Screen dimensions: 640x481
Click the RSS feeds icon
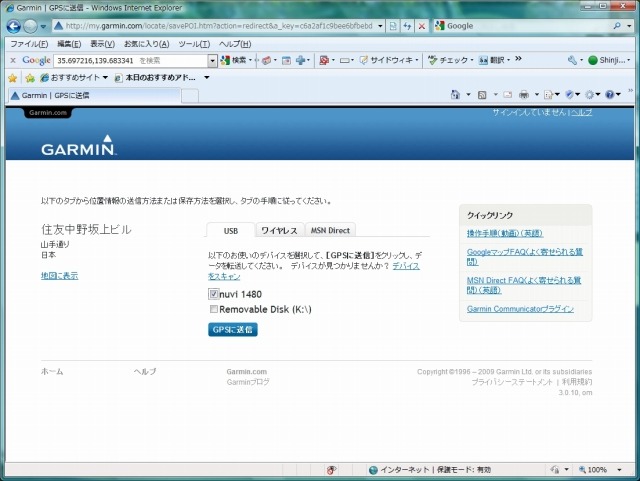pyautogui.click(x=482, y=95)
